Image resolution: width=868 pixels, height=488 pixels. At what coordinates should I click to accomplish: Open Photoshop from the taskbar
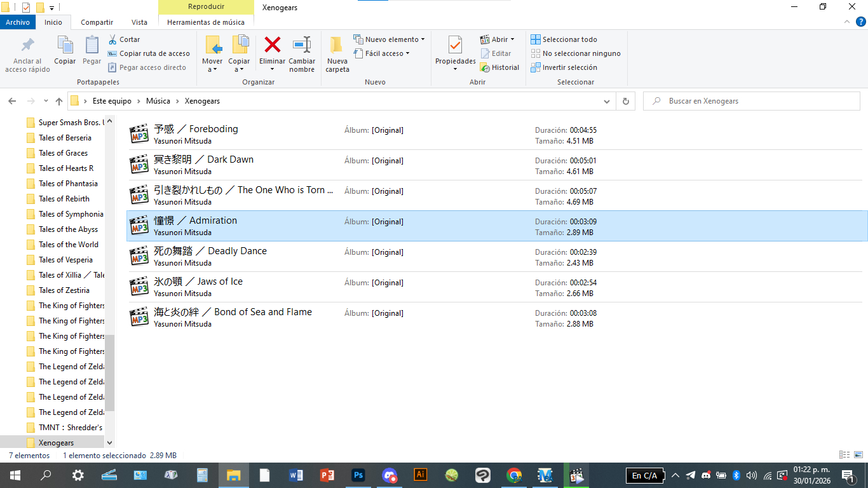pyautogui.click(x=358, y=475)
